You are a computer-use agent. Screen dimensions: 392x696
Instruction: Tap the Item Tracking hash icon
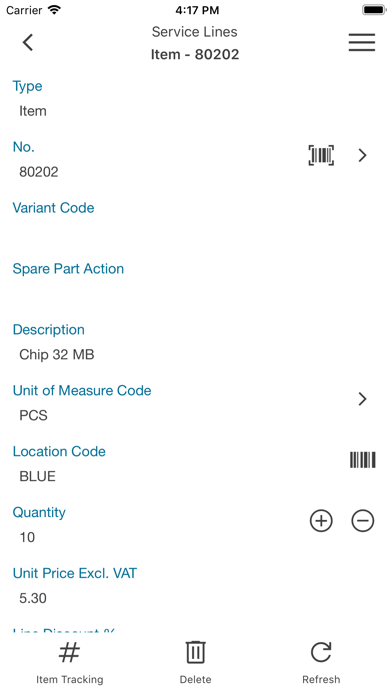69,652
